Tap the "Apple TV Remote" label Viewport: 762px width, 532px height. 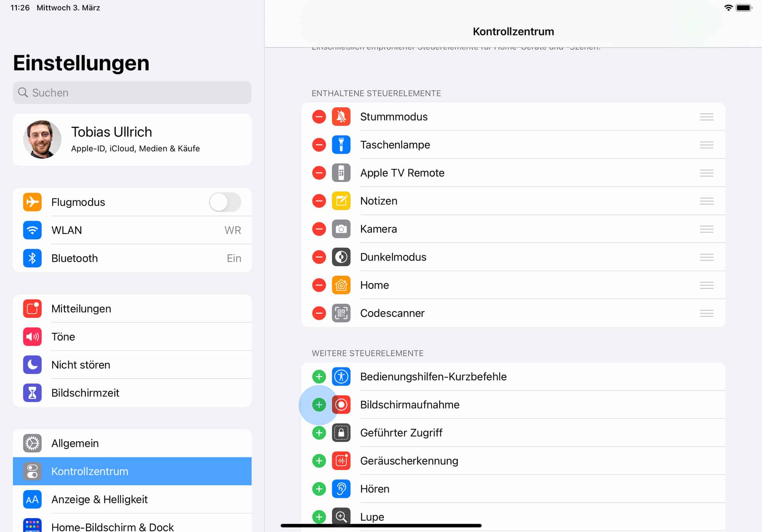pos(402,173)
